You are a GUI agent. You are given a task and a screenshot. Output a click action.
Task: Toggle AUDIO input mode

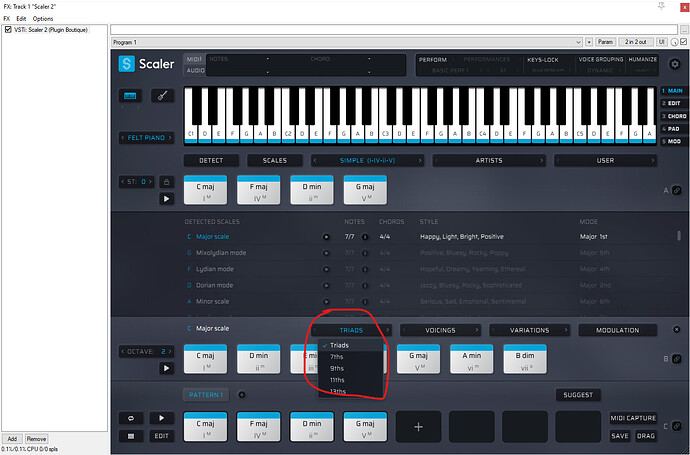pos(195,70)
